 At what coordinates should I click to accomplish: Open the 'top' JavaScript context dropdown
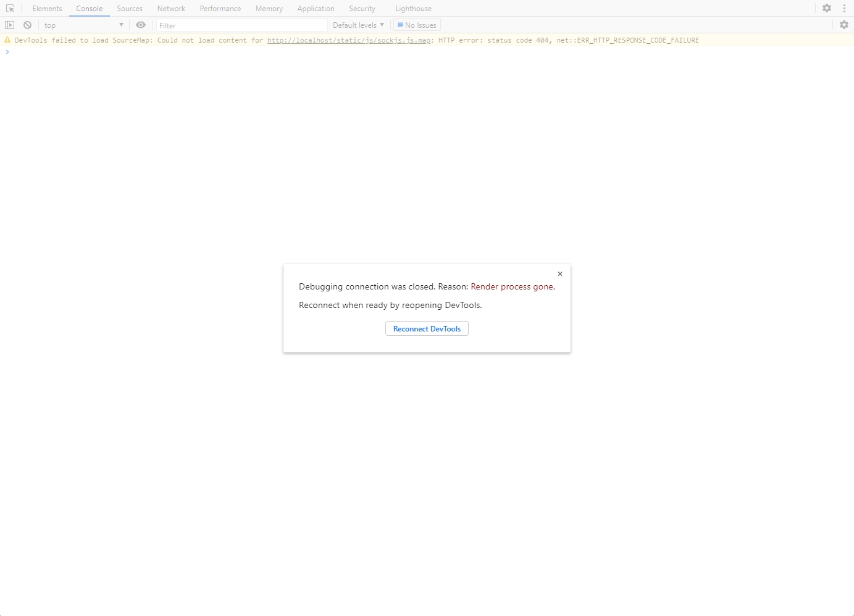click(x=84, y=25)
